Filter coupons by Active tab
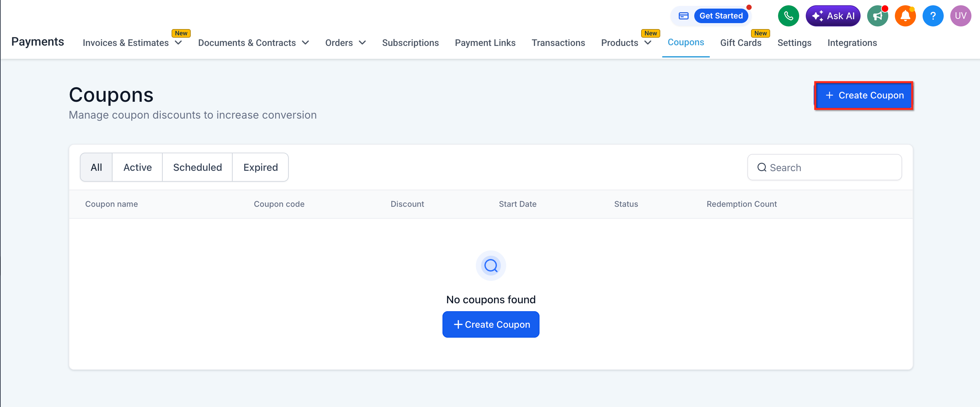The image size is (980, 407). click(137, 167)
